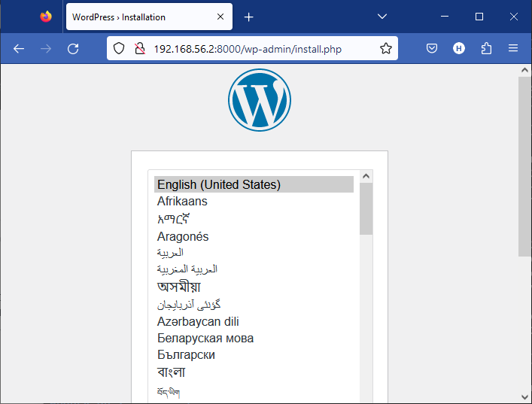Click the page vertical scrollbar thumb
This screenshot has width=532, height=404.
(x=524, y=166)
